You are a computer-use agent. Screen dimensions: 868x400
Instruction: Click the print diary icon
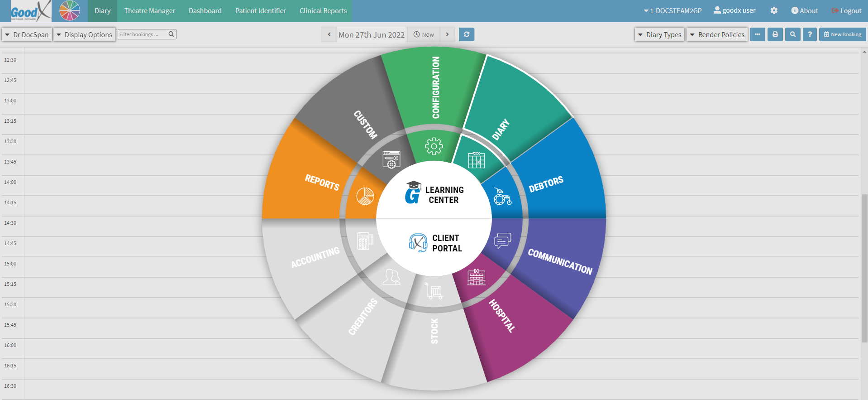775,34
